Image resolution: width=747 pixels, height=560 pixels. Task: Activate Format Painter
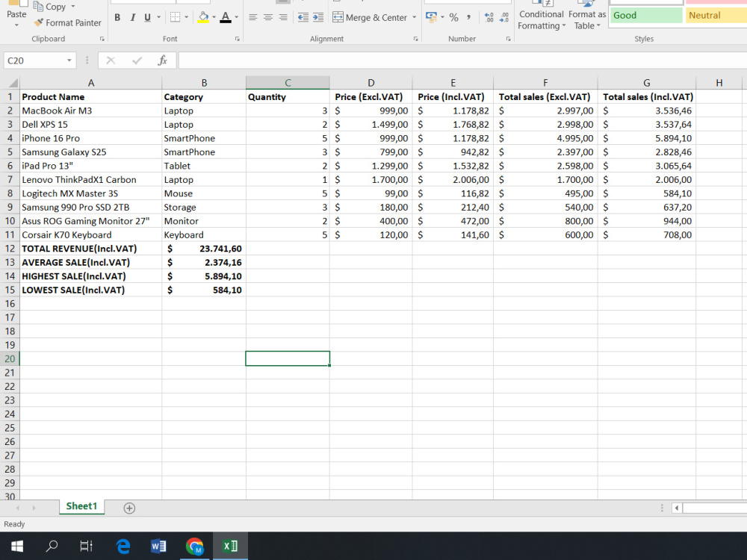click(x=68, y=22)
